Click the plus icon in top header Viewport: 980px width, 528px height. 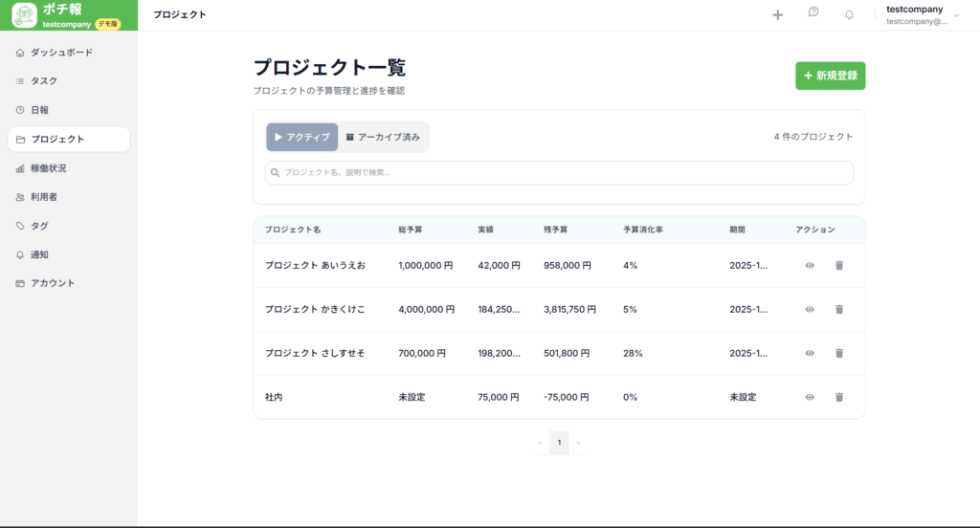777,14
